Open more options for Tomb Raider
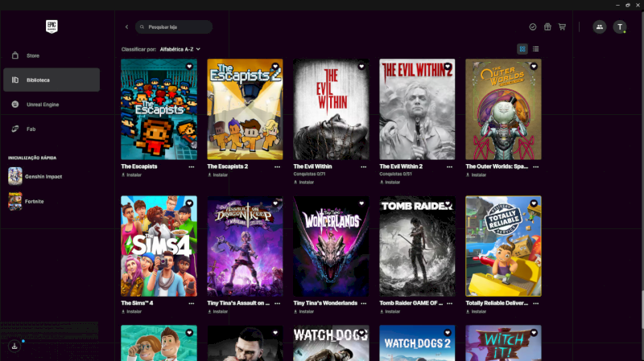 [x=450, y=304]
